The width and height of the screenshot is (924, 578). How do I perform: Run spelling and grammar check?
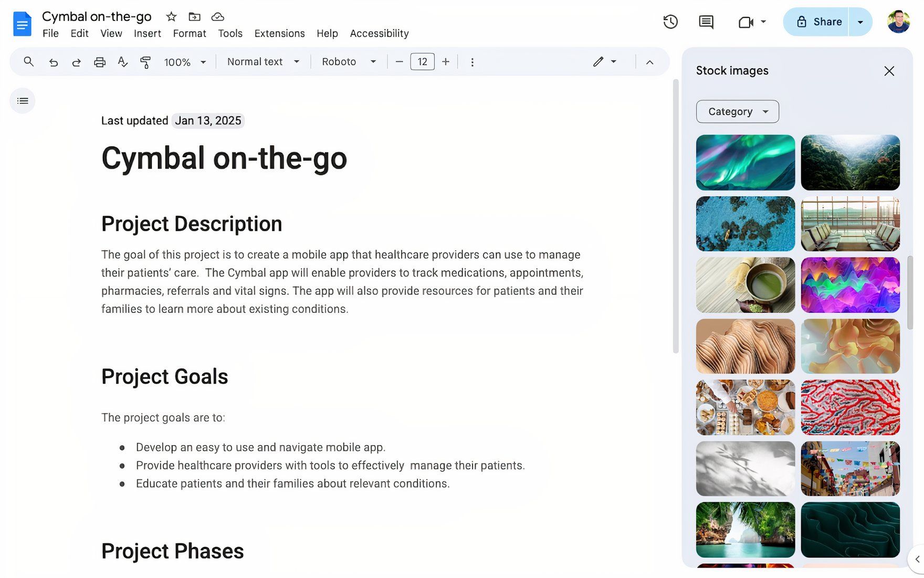point(122,62)
